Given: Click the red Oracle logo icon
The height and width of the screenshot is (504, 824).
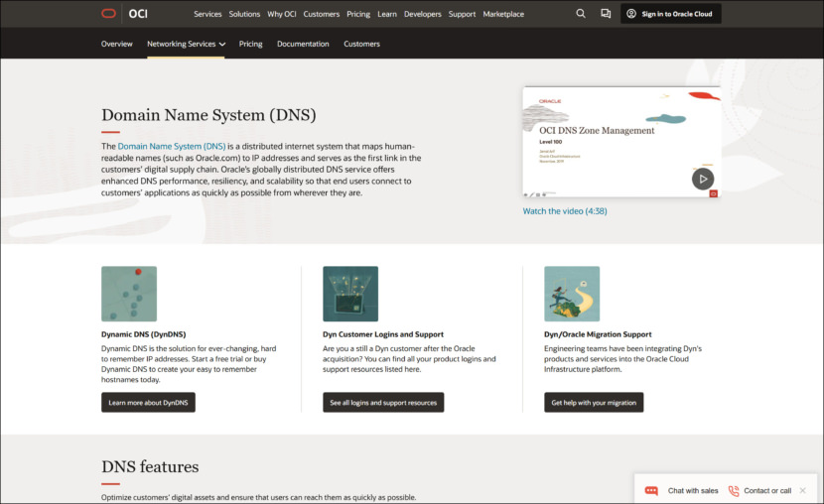Looking at the screenshot, I should tap(109, 14).
